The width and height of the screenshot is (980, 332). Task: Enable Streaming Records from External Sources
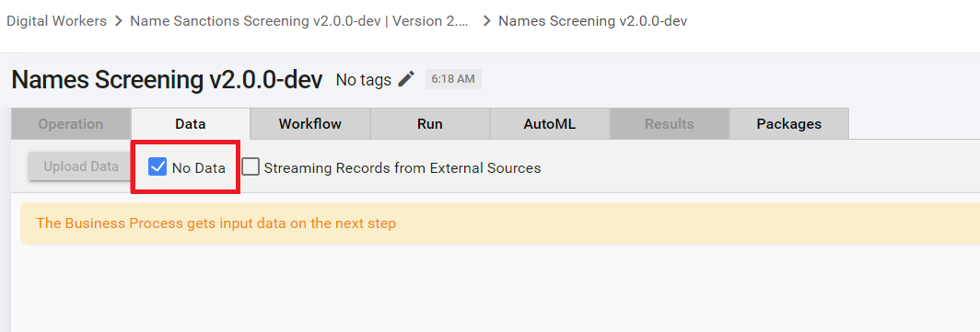click(251, 167)
